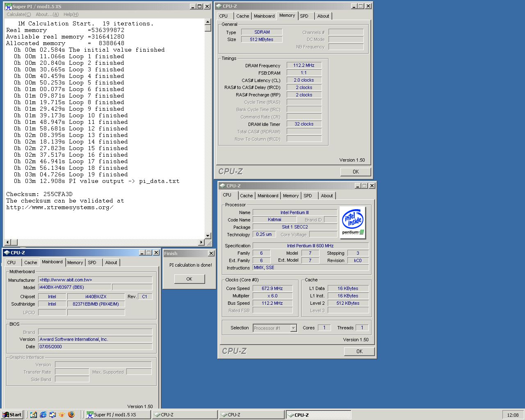Viewport: 525px width, 420px height.
Task: Select Mainboard tab in the CPU-Z CPU window
Action: 268,196
